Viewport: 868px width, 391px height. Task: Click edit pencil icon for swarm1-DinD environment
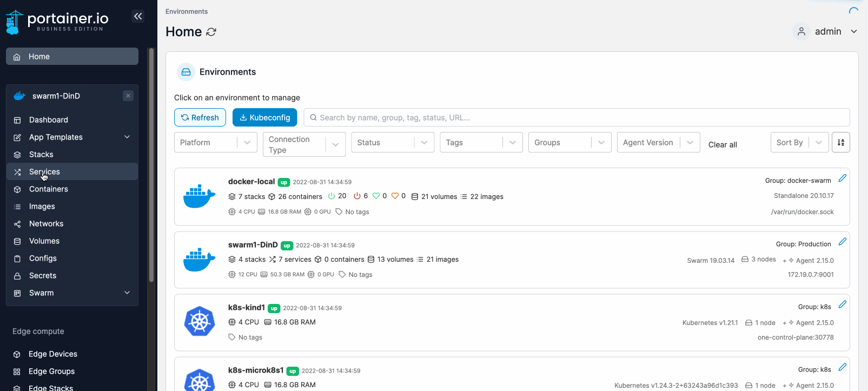tap(842, 242)
